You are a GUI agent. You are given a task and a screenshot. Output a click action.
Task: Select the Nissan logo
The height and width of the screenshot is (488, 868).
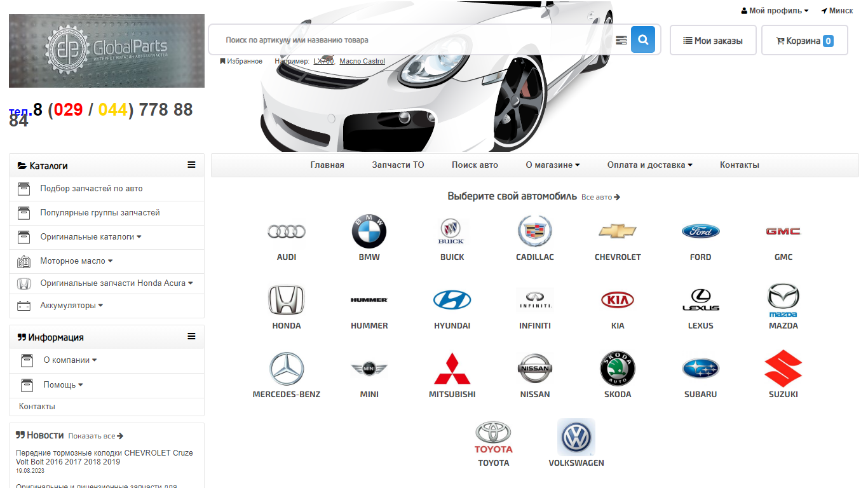point(535,369)
